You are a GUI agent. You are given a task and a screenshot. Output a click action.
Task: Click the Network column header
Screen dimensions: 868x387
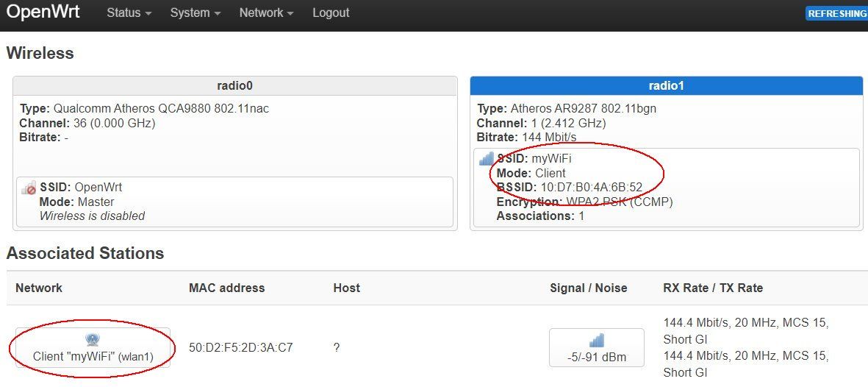[39, 288]
